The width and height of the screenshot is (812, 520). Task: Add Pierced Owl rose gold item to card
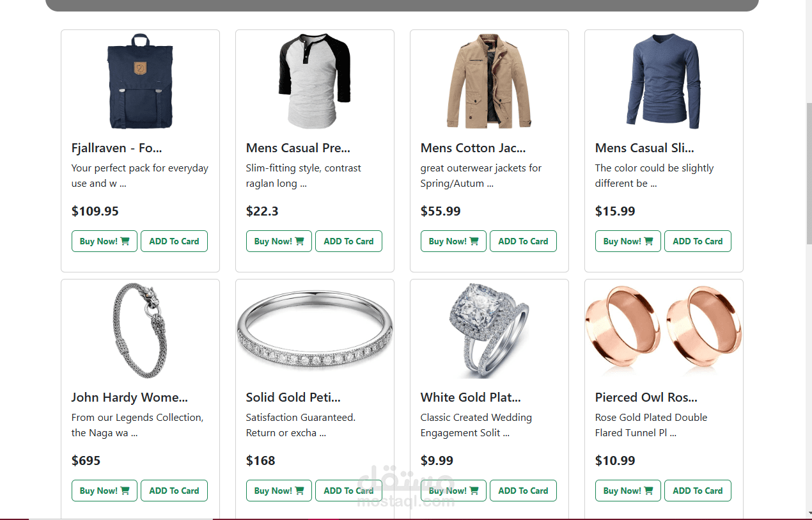[698, 491]
